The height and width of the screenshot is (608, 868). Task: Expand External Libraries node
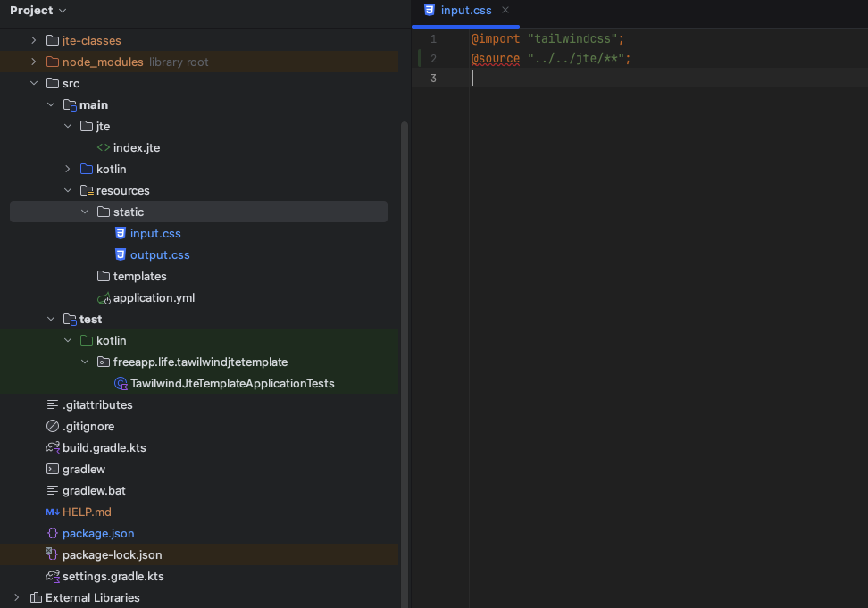pos(17,597)
